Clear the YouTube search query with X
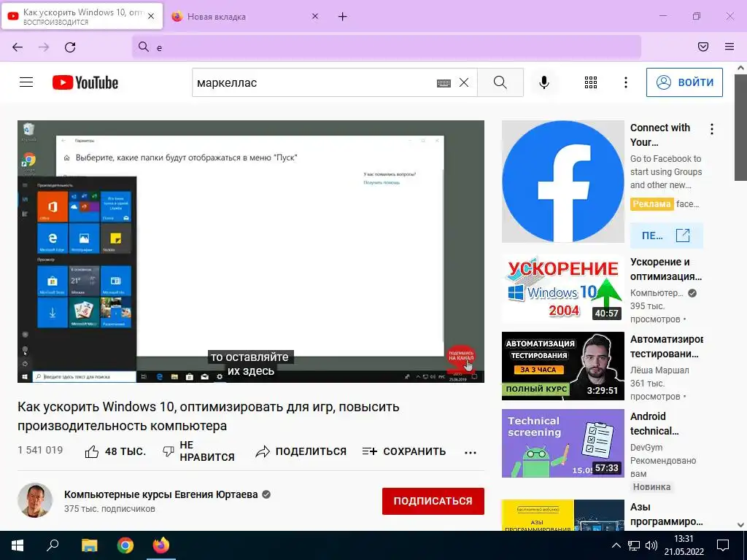Viewport: 747px width, 560px height. (x=463, y=82)
